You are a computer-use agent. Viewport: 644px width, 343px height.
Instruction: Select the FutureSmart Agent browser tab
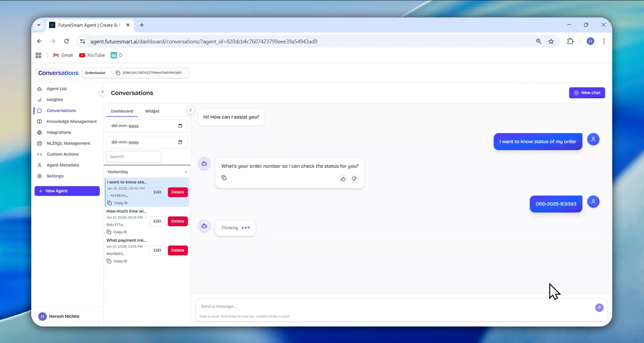pos(89,25)
